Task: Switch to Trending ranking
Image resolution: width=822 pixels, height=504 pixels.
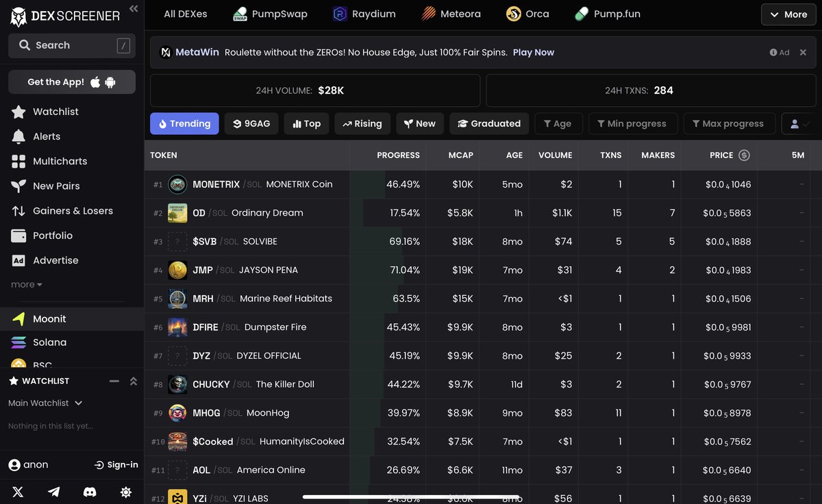Action: coord(184,124)
